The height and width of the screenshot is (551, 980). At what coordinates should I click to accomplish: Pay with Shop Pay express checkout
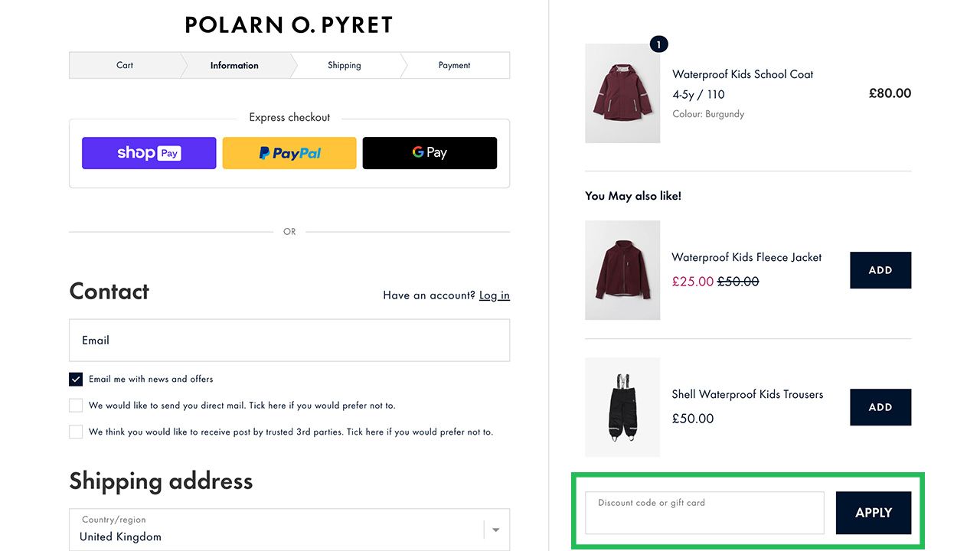149,153
